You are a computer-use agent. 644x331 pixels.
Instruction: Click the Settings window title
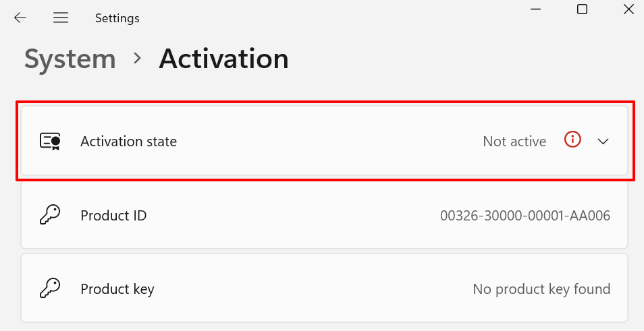point(117,18)
